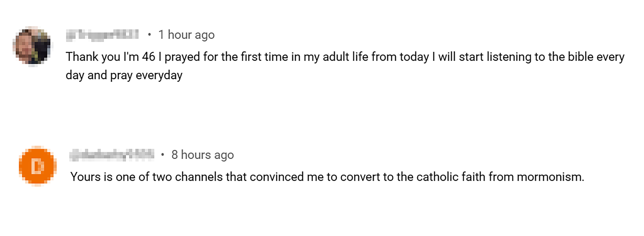Click the letter D inside the orange avatar

click(38, 166)
